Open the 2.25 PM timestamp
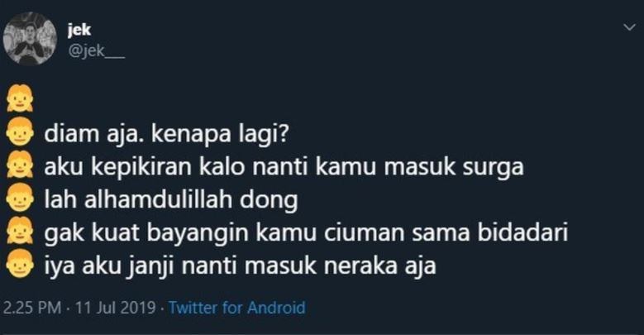 [x=32, y=308]
